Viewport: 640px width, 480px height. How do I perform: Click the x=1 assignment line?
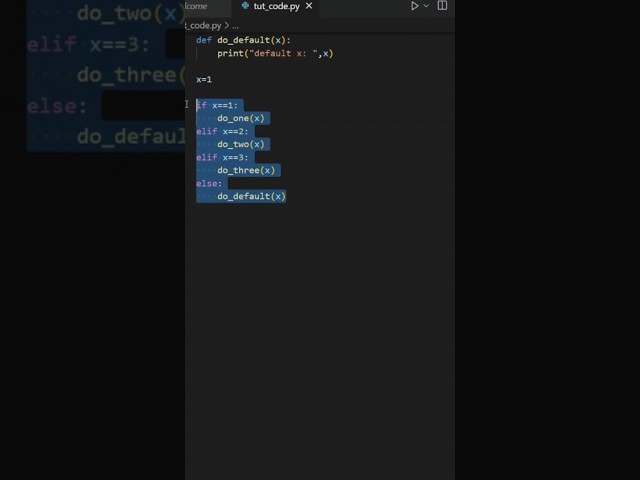[204, 79]
